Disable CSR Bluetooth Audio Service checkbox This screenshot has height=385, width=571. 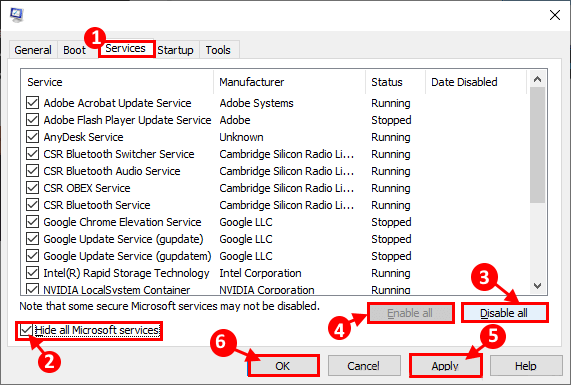32,171
